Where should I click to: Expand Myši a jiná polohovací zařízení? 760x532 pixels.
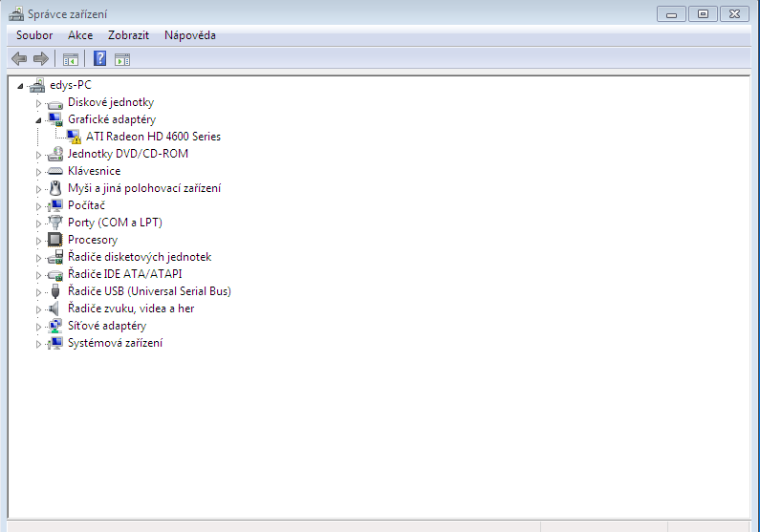[38, 189]
